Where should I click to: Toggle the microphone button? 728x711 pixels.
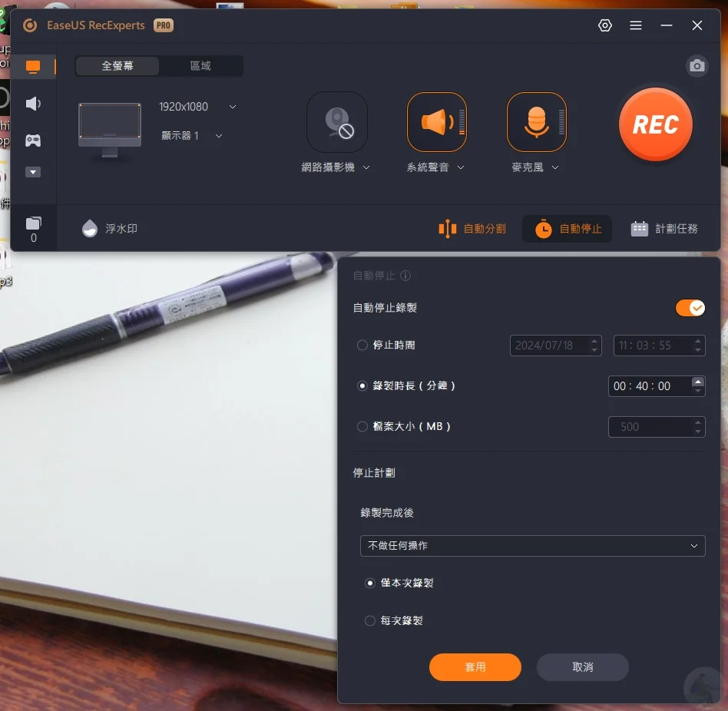click(537, 122)
